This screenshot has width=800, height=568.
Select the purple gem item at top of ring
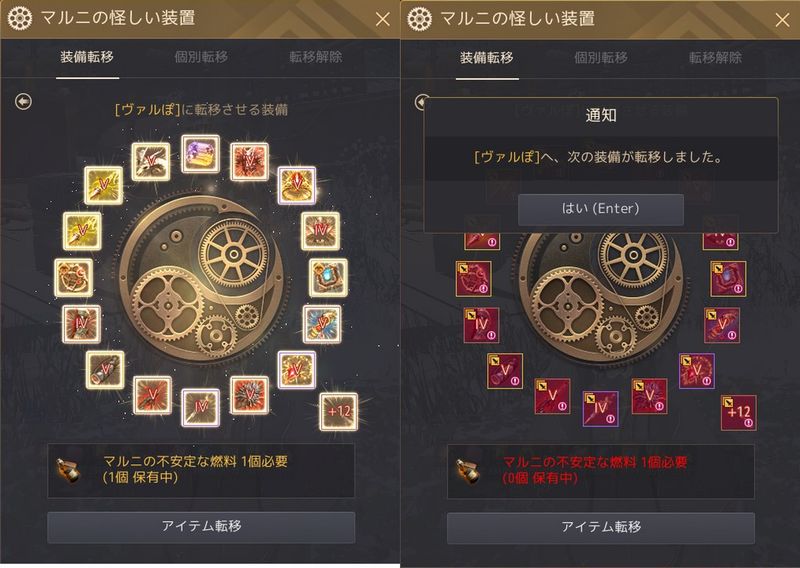[x=201, y=154]
